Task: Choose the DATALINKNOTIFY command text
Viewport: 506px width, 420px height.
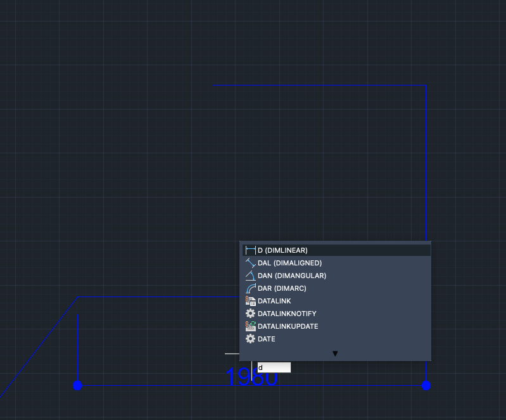Action: click(287, 314)
